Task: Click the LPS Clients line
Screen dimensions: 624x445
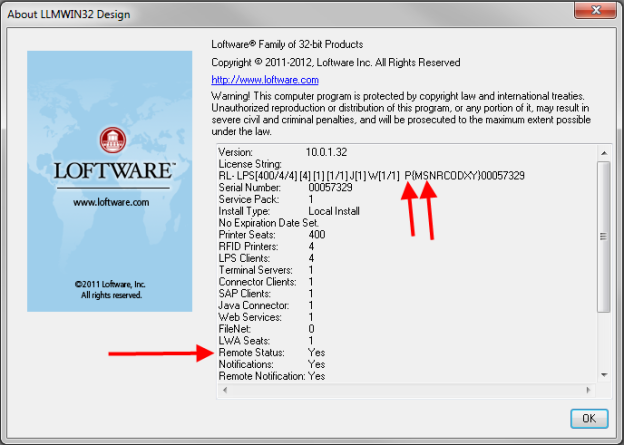Action: click(266, 258)
